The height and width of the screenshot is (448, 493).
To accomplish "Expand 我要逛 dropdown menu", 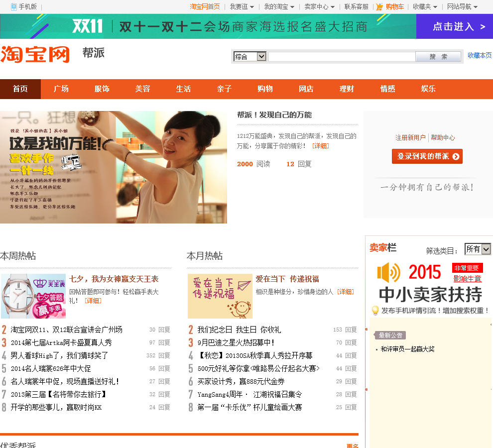I will point(242,6).
